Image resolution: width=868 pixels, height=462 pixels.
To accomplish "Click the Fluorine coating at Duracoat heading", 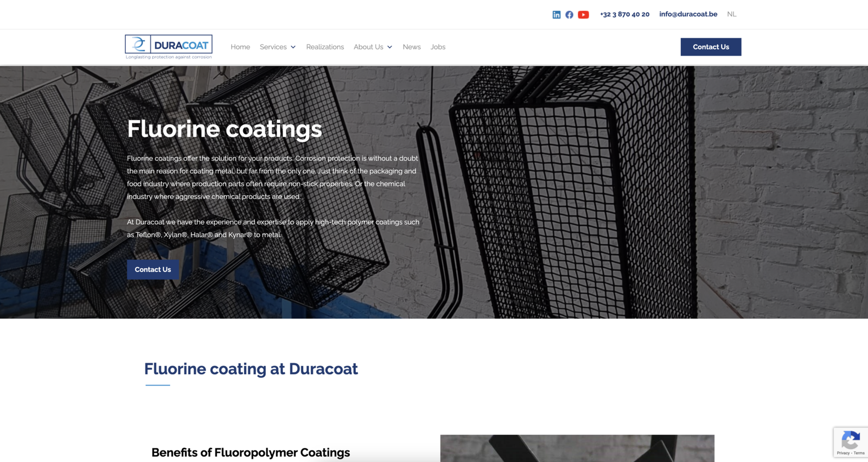I will [251, 369].
